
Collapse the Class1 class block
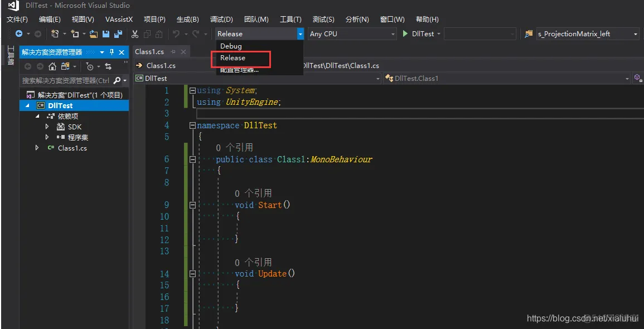pyautogui.click(x=192, y=159)
